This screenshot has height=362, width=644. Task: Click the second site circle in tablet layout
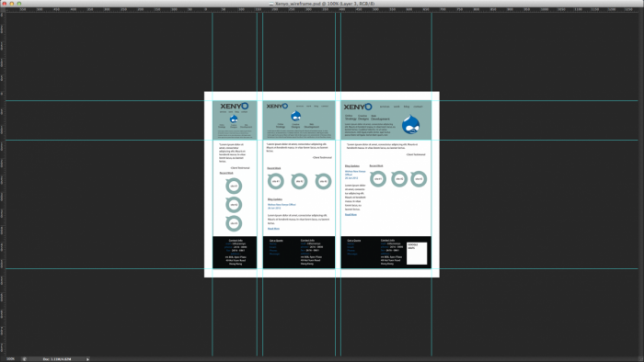(x=299, y=181)
